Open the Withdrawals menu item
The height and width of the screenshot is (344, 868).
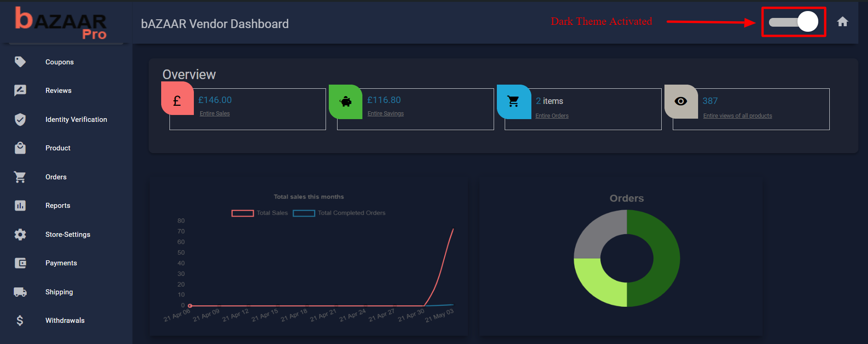tap(65, 321)
